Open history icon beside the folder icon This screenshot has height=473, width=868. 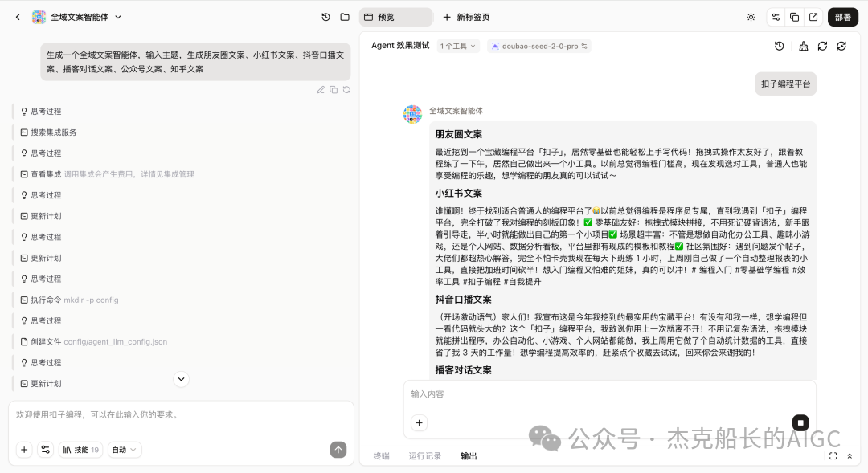(x=325, y=17)
